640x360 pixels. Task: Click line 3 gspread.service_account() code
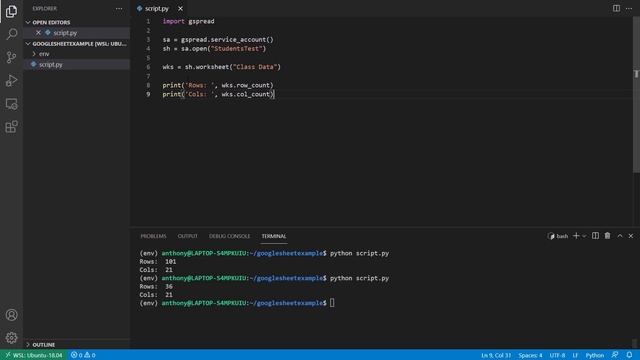click(227, 40)
